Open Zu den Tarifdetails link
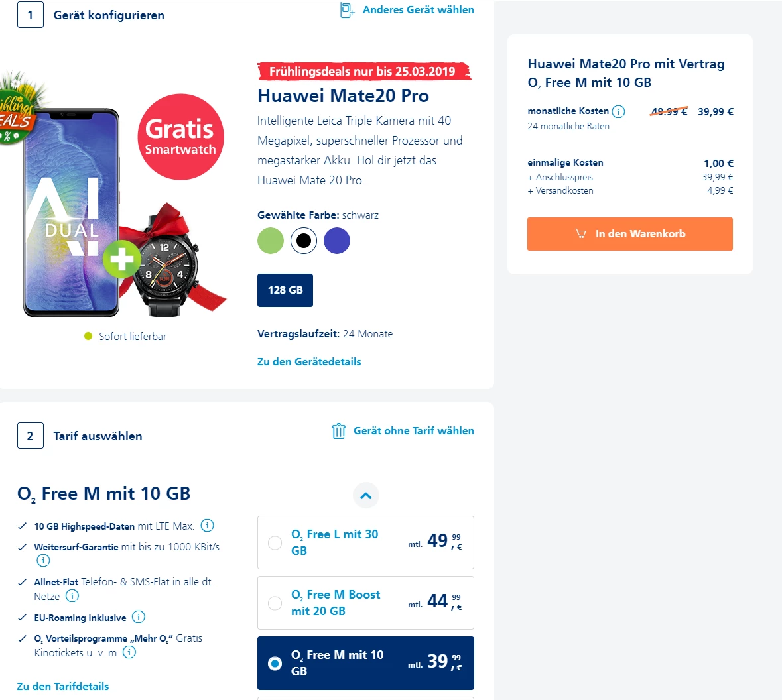782x700 pixels. pyautogui.click(x=63, y=686)
